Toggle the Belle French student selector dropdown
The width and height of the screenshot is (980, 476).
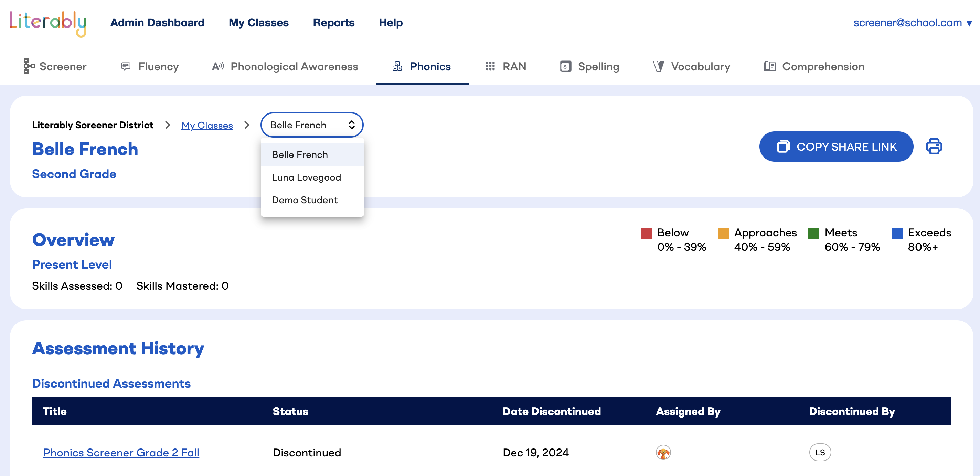(x=311, y=125)
